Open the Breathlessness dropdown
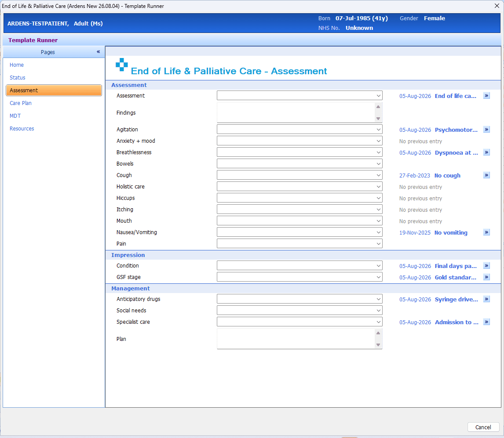Viewport: 504px width, 438px height. coord(299,152)
